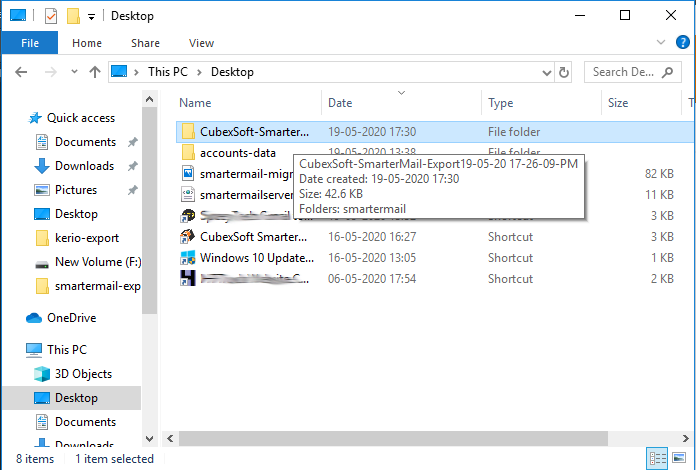696x470 pixels.
Task: Click the Properties quick access toolbar icon
Action: 51,16
